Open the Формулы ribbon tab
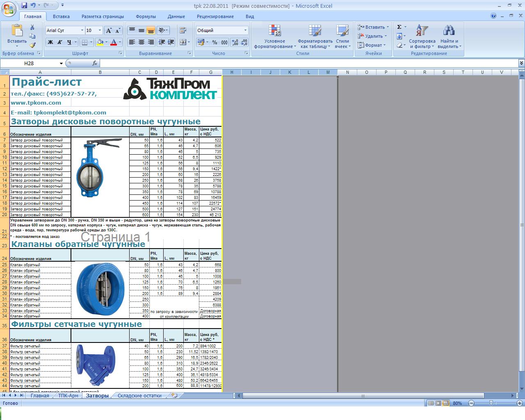Viewport: 525px width, 420px height. coord(146,16)
